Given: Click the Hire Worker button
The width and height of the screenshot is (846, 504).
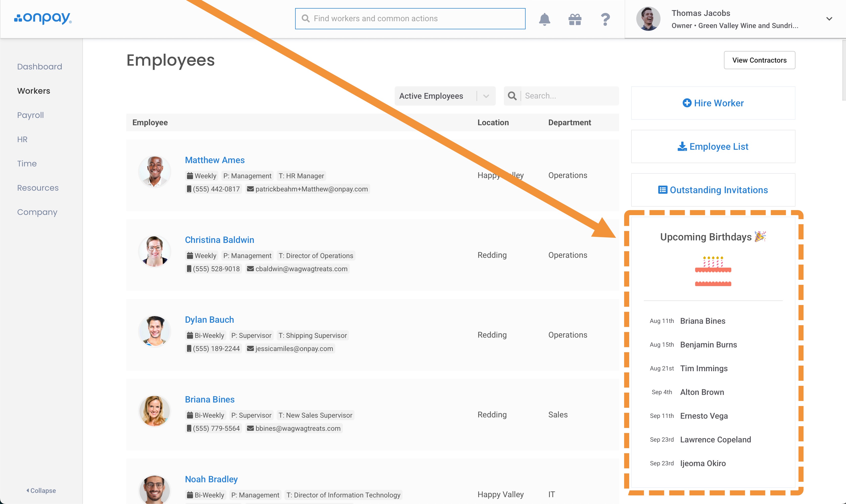Looking at the screenshot, I should [x=713, y=103].
